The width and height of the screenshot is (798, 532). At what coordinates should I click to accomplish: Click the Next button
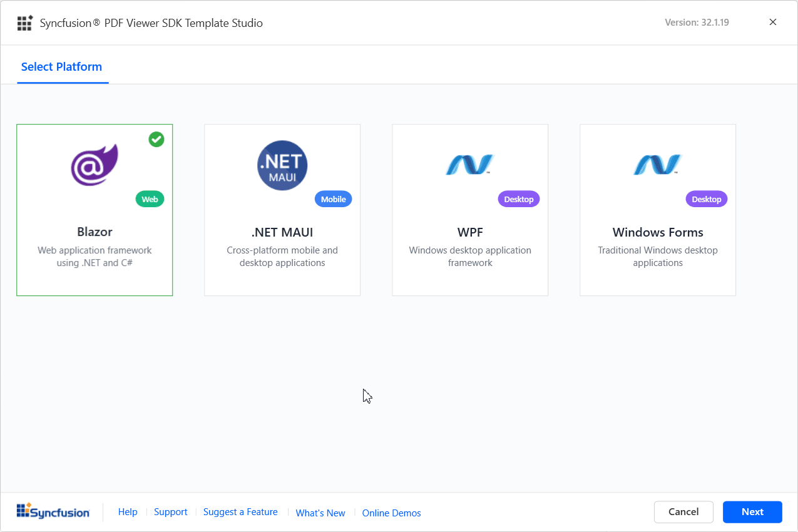752,512
